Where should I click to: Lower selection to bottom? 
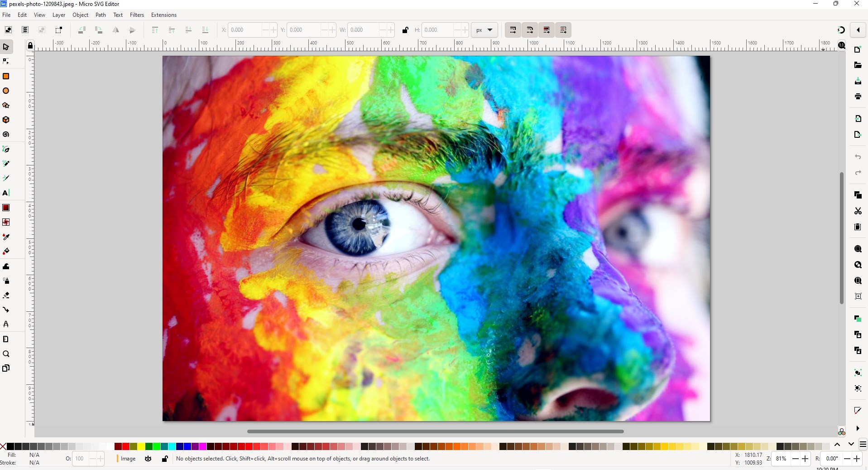[205, 30]
